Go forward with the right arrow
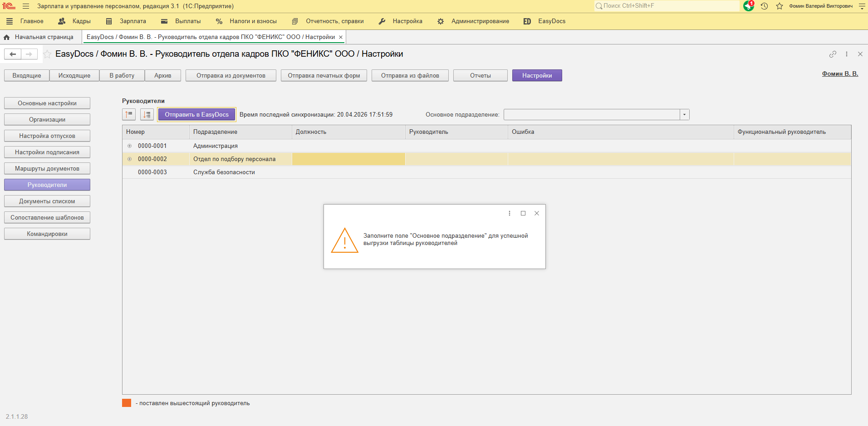868x426 pixels. coord(29,54)
